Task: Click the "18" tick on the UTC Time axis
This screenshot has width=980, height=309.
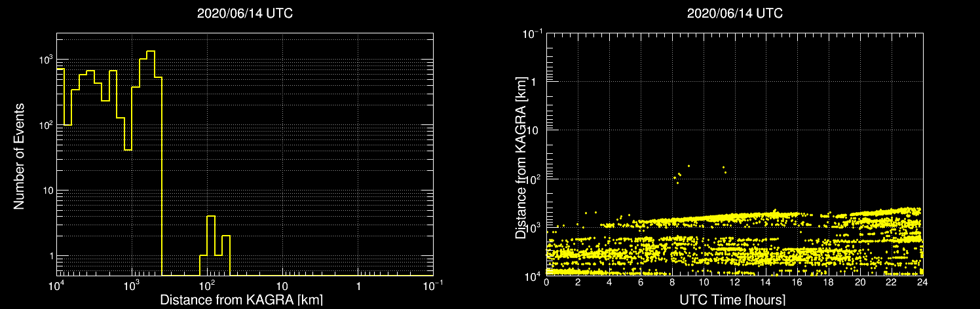Action: [829, 282]
